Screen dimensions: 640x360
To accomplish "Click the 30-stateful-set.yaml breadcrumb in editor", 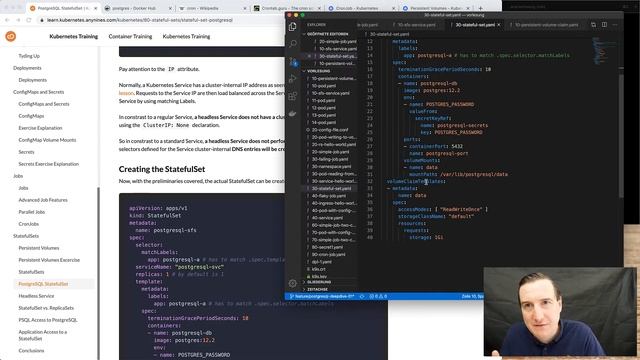I will pyautogui.click(x=389, y=34).
